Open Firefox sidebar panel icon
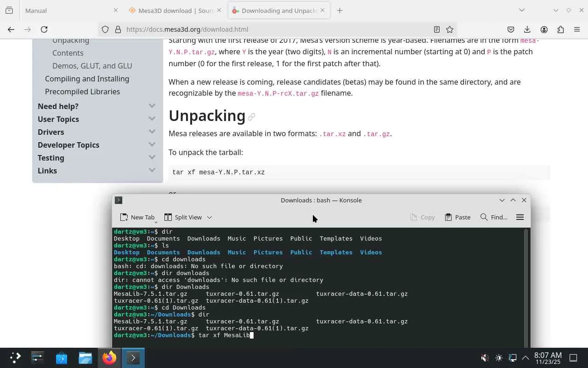Screen dimensions: 588x368 pos(9,10)
